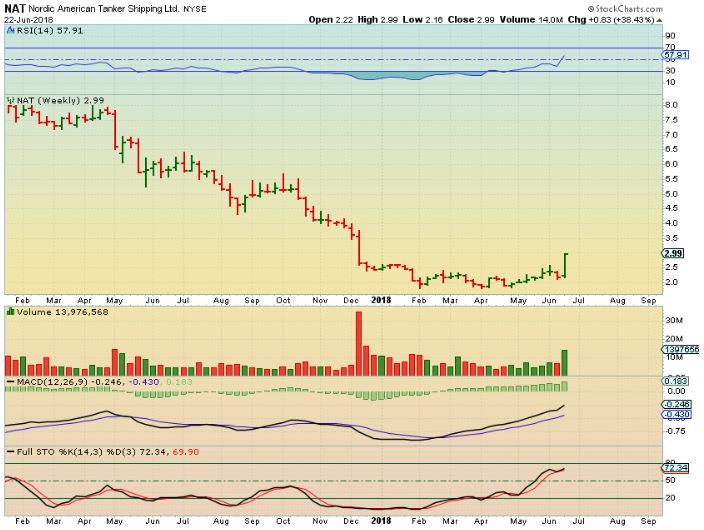
Task: Click the Volume 14.0M header value
Action: coord(531,20)
